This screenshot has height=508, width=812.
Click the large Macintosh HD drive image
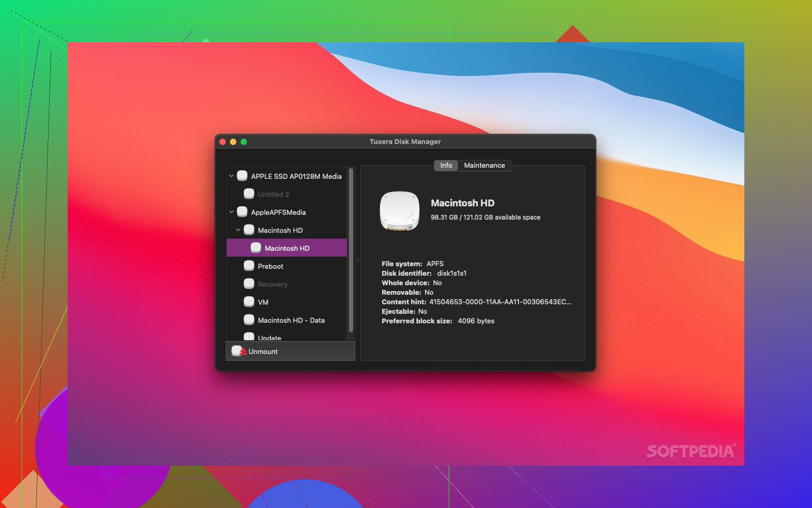tap(400, 211)
